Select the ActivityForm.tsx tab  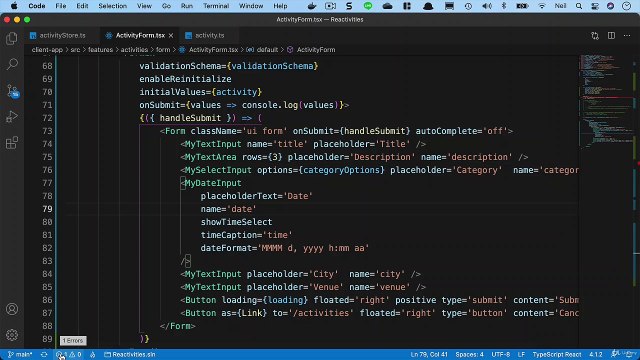140,36
